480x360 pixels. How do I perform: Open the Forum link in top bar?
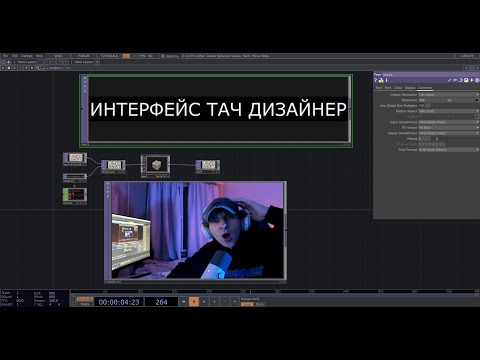pos(83,56)
